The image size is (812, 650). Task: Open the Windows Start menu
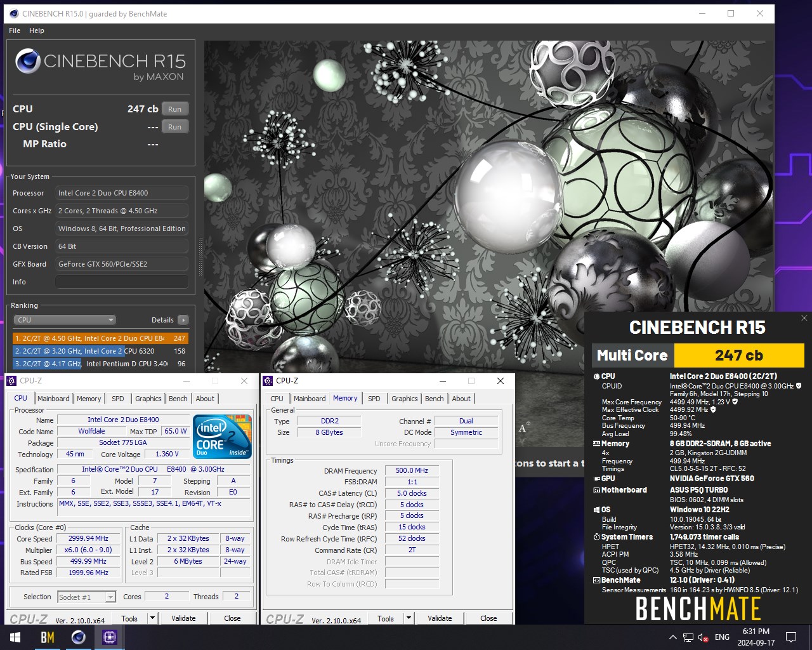tap(15, 637)
